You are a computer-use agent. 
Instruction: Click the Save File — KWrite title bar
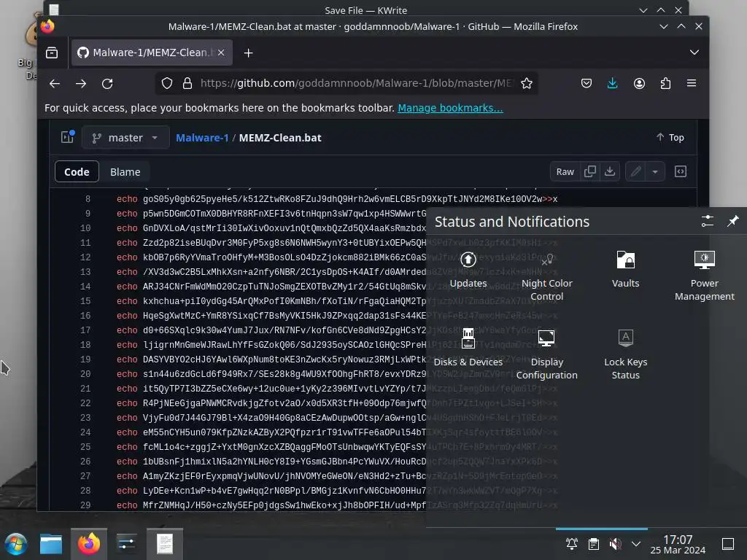pyautogui.click(x=365, y=10)
